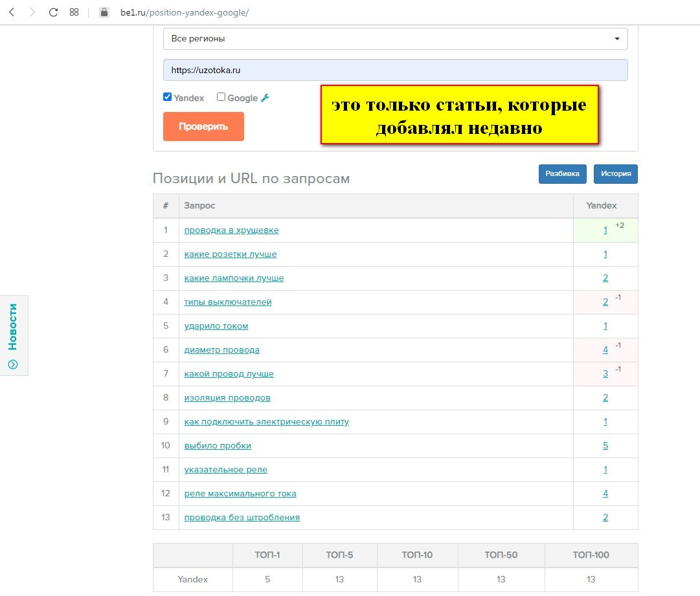This screenshot has height=596, width=700.
Task: Click the # column header
Action: pos(166,206)
